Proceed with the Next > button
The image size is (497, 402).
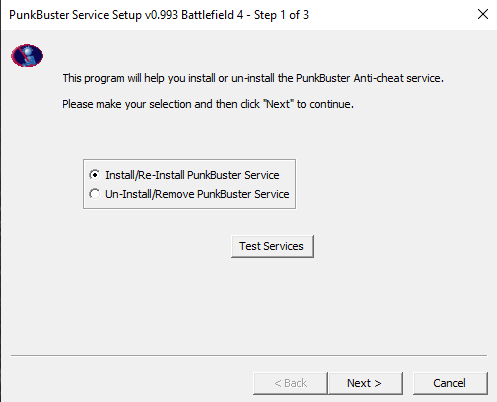(365, 383)
